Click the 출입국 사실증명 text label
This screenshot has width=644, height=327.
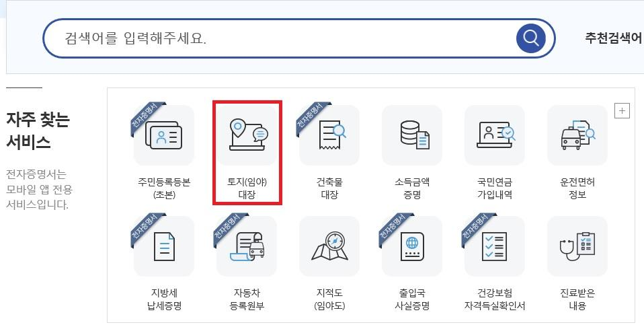(412, 299)
